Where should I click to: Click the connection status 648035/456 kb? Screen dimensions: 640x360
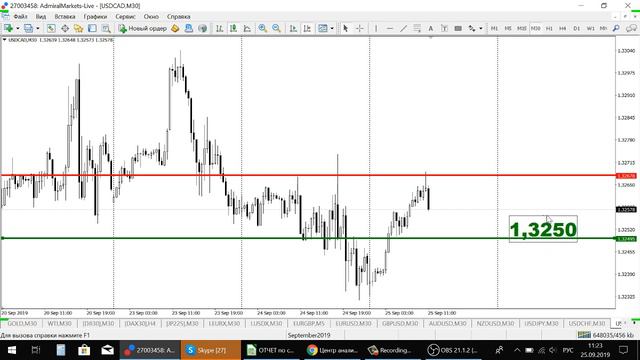point(605,335)
